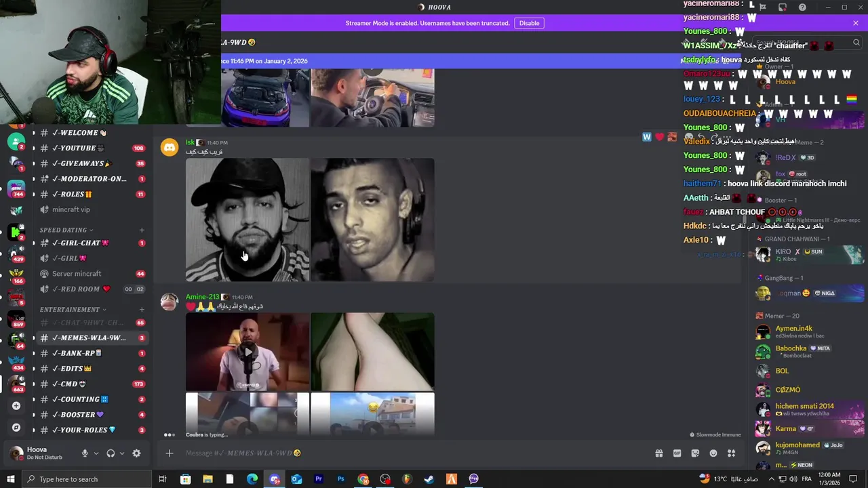Expand headphone output options chevron
The width and height of the screenshot is (868, 488).
[121, 453]
